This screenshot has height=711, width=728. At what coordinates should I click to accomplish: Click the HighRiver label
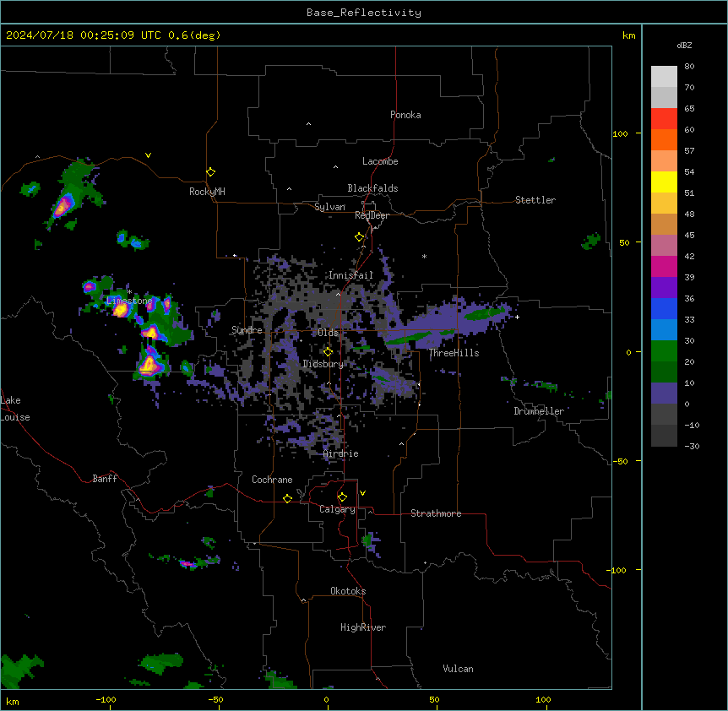[x=363, y=627]
